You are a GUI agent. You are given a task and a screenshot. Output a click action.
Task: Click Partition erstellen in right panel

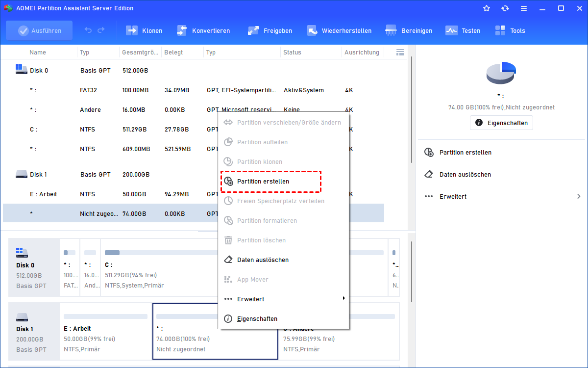[458, 152]
